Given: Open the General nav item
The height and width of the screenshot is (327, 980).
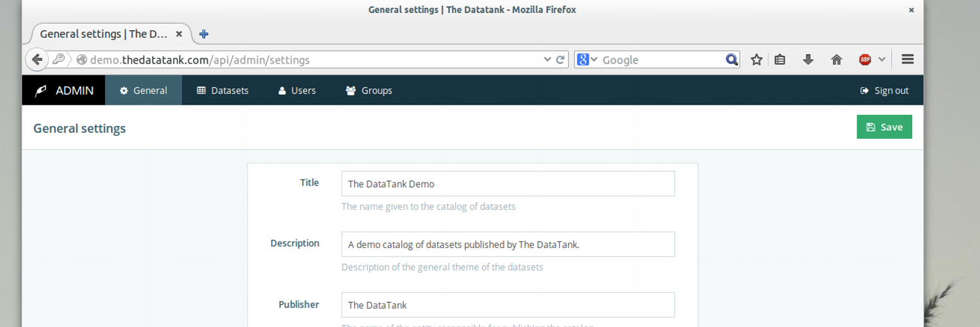Looking at the screenshot, I should pyautogui.click(x=144, y=90).
